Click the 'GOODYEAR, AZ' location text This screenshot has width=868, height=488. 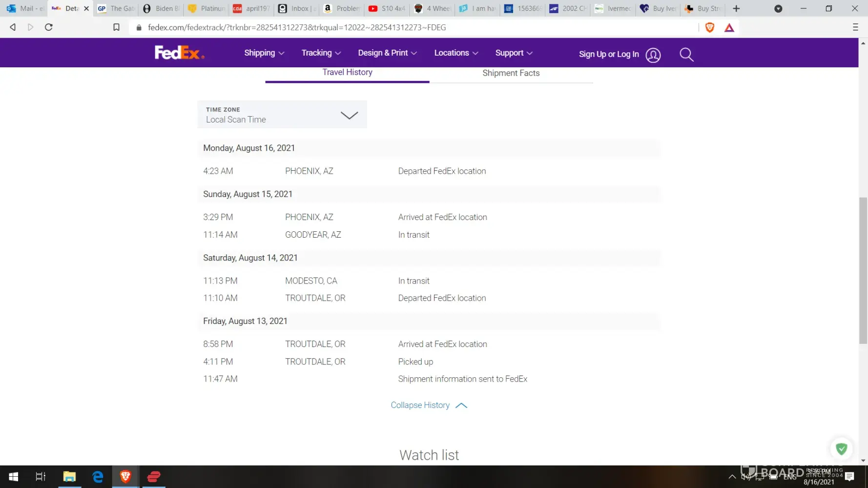click(313, 235)
